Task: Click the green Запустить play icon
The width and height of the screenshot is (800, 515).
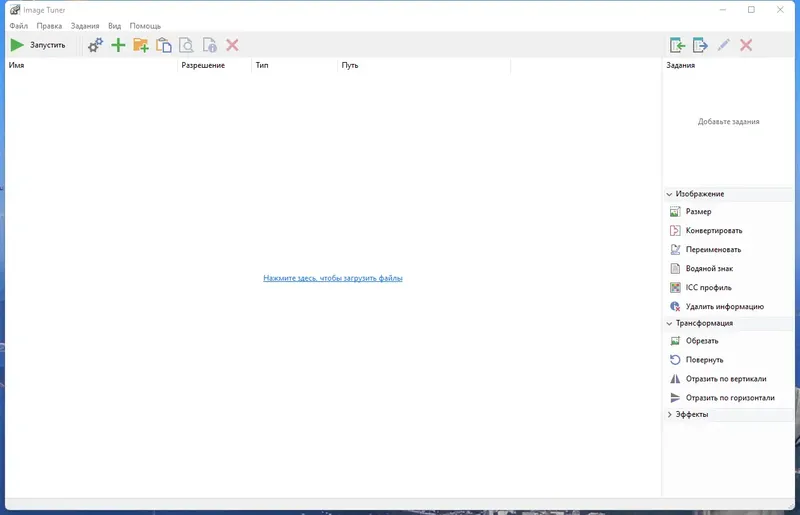Action: [x=17, y=45]
